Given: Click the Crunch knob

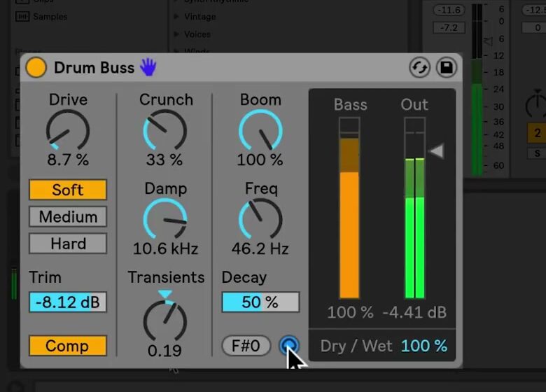Looking at the screenshot, I should 164,130.
